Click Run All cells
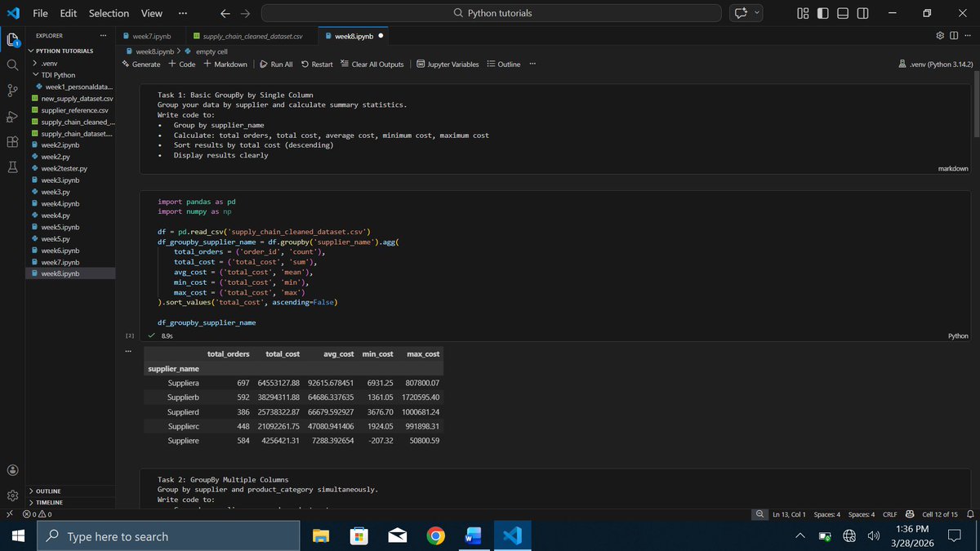Viewport: 980px width, 551px height. 276,64
